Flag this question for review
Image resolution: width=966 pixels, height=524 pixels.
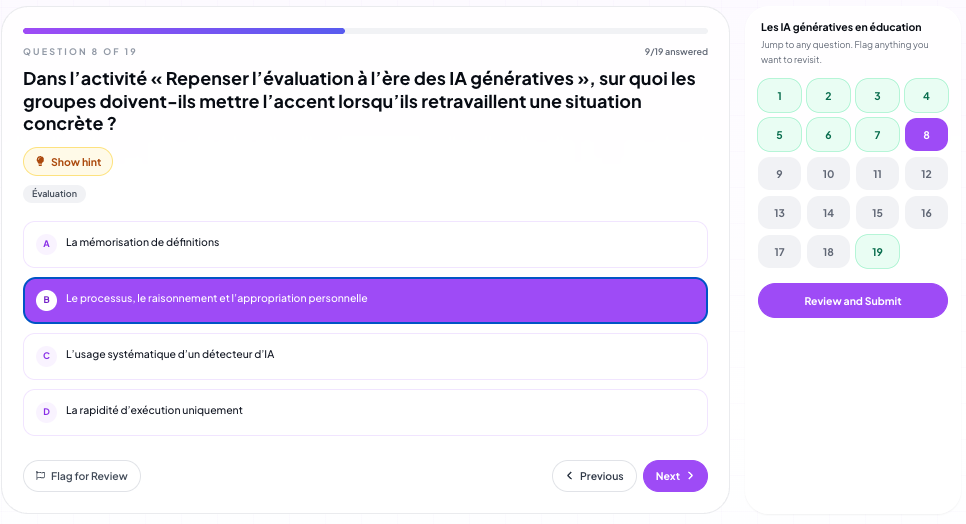click(x=82, y=475)
